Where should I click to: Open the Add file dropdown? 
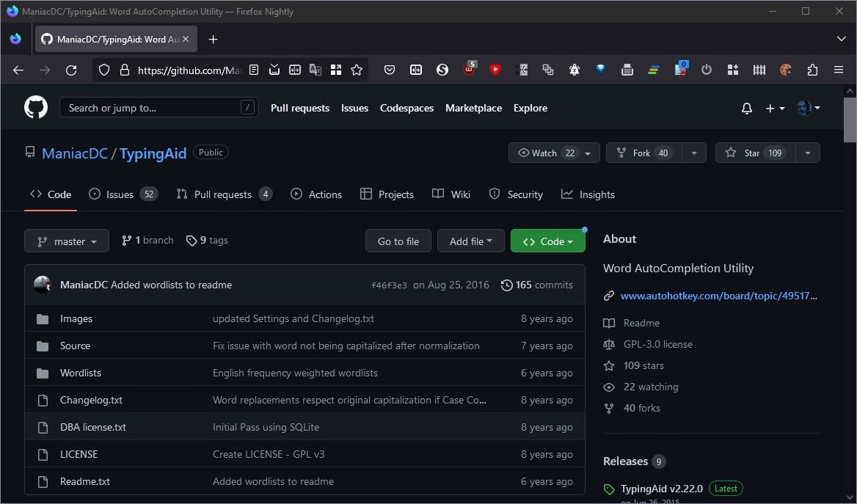pos(470,241)
